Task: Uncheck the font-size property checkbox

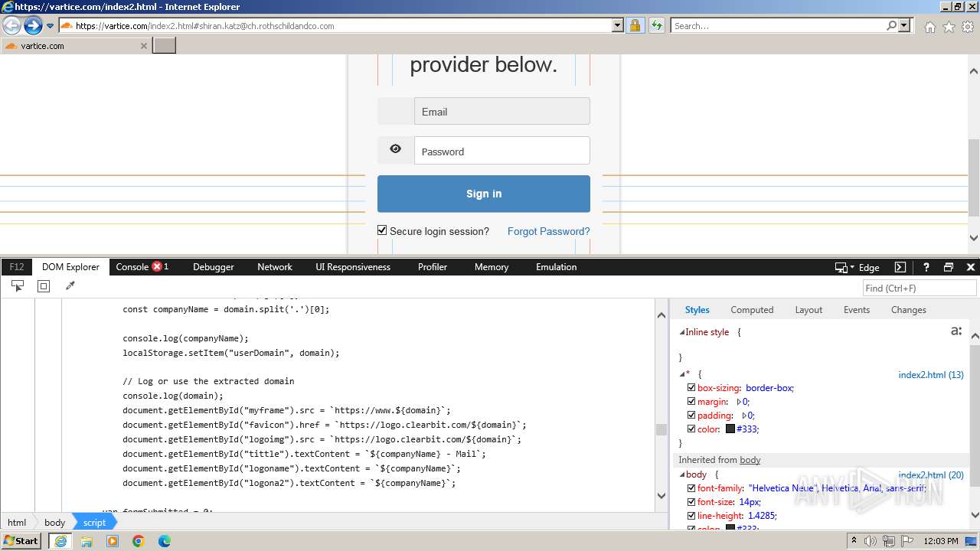Action: [x=691, y=502]
